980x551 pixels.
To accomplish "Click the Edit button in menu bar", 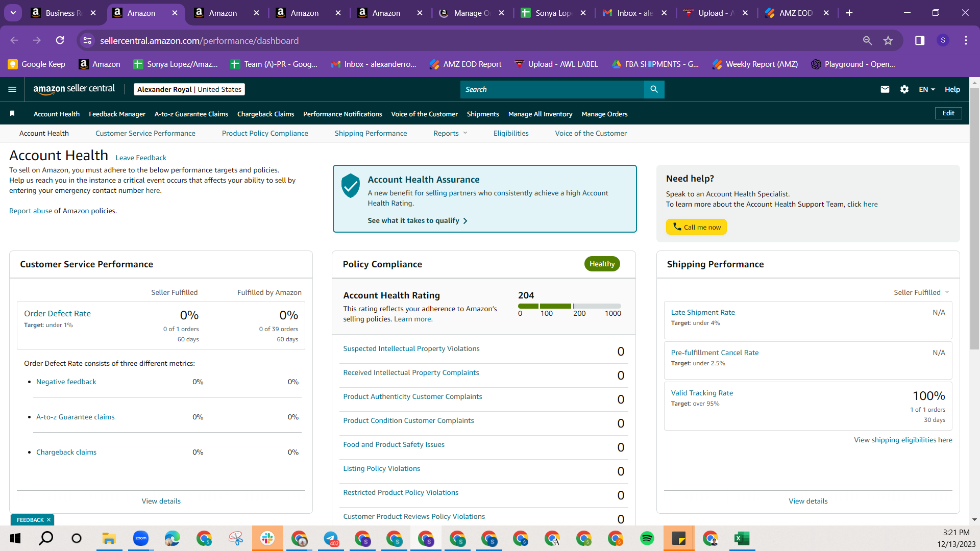I will [x=948, y=113].
